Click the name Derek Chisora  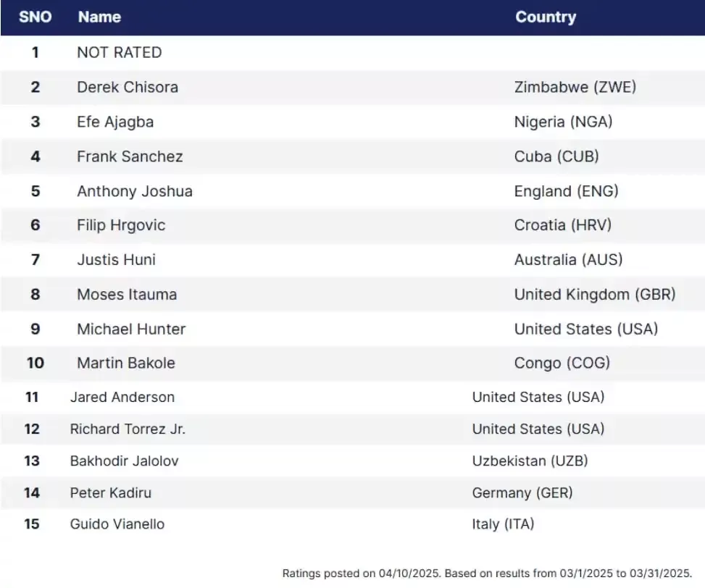pyautogui.click(x=128, y=87)
